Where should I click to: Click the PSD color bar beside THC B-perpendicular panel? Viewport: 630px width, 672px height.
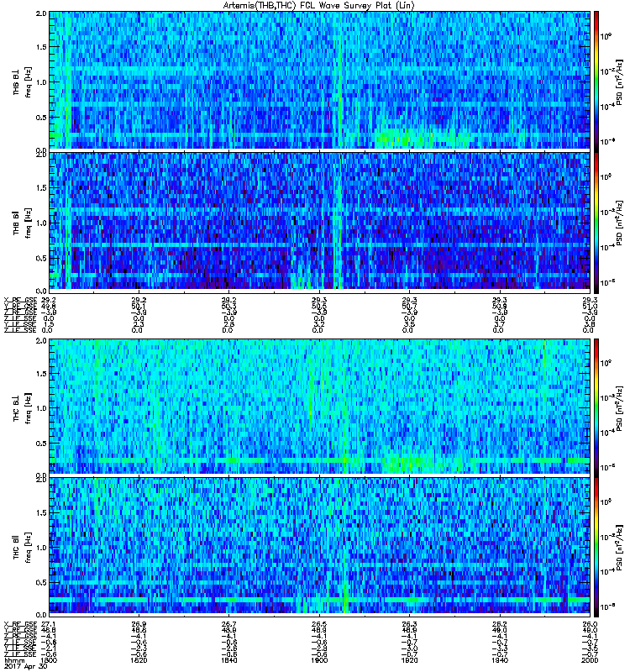click(596, 407)
